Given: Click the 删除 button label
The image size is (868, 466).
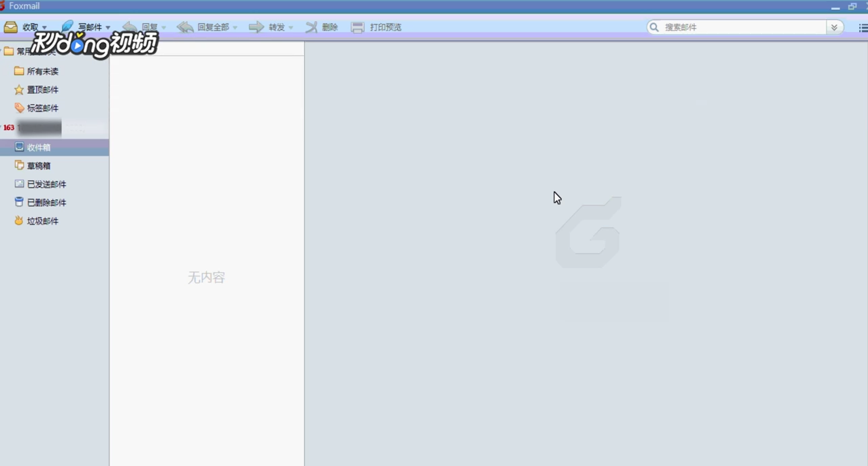Looking at the screenshot, I should (330, 27).
